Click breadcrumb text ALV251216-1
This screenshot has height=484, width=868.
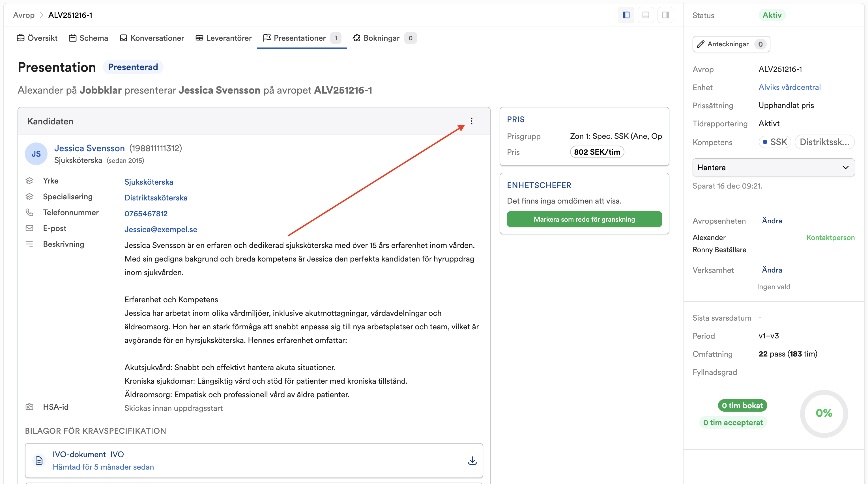coord(70,15)
